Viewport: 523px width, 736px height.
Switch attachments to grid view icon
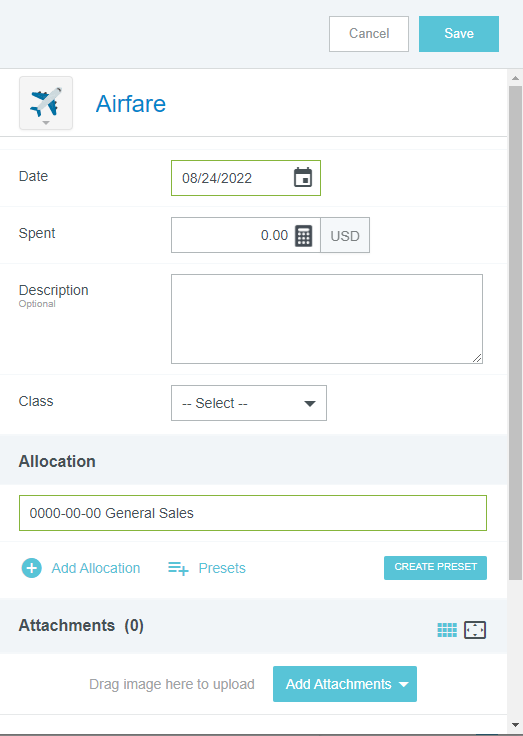[447, 630]
